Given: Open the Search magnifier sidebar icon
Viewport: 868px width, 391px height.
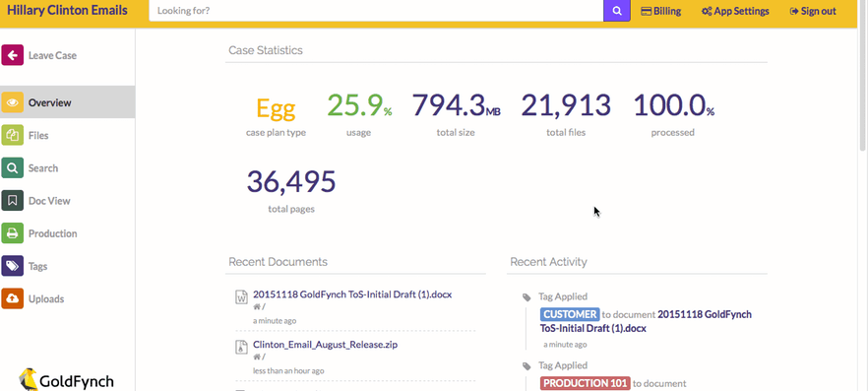Looking at the screenshot, I should coord(12,167).
